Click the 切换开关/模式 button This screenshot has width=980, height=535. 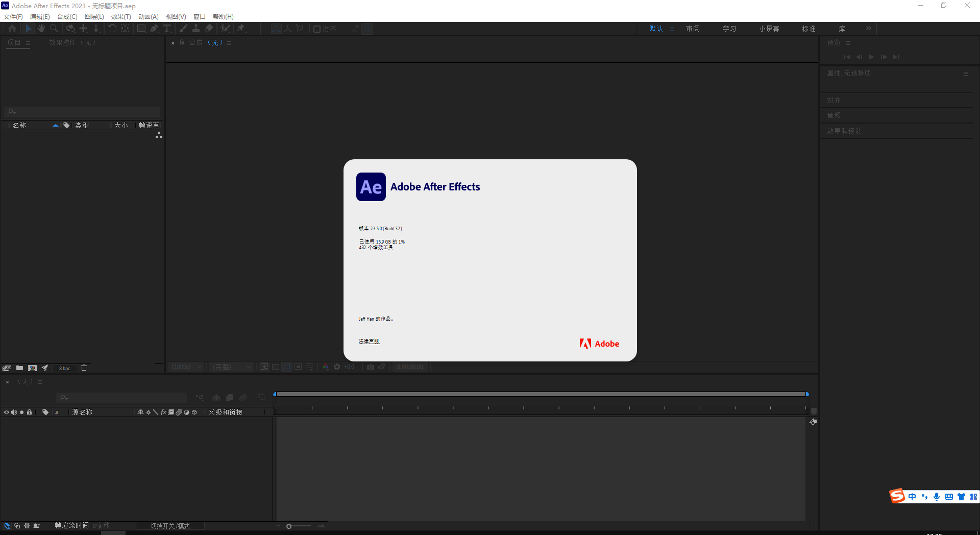170,526
